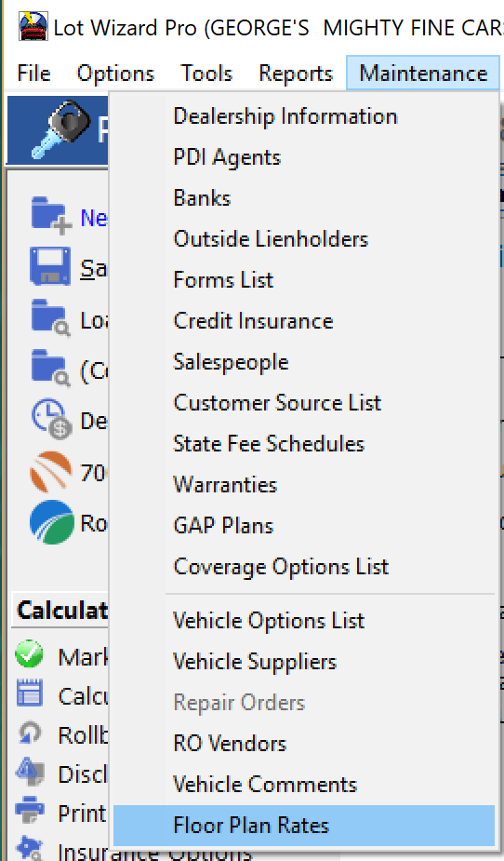Choose PDI Agents entry
504x861 pixels.
[x=304, y=157]
